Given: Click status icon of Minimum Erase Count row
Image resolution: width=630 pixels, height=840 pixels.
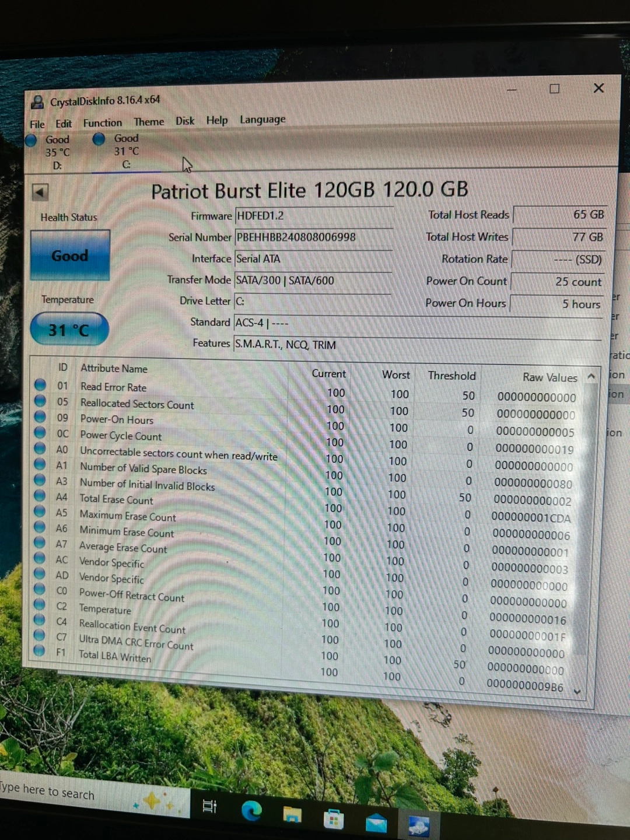Looking at the screenshot, I should 40,527.
